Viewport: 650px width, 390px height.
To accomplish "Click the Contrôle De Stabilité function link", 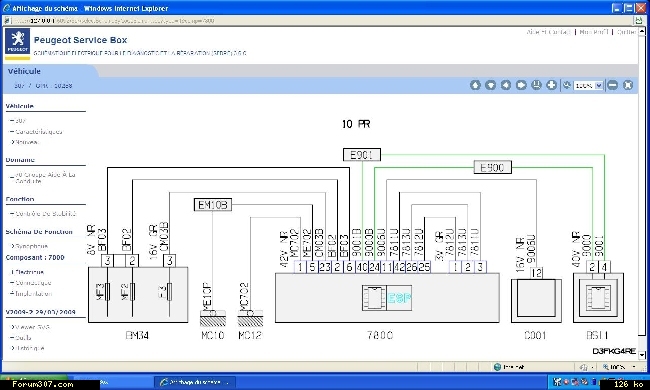I will click(x=46, y=213).
